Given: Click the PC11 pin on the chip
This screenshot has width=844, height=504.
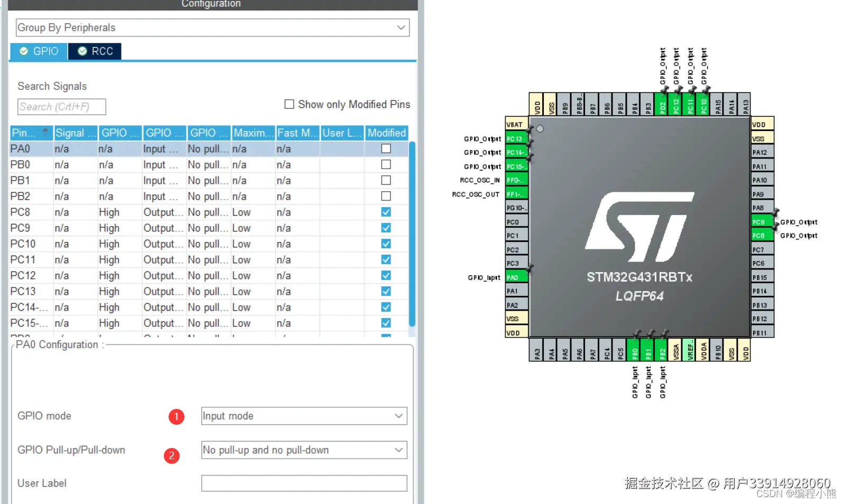Looking at the screenshot, I should click(x=689, y=104).
